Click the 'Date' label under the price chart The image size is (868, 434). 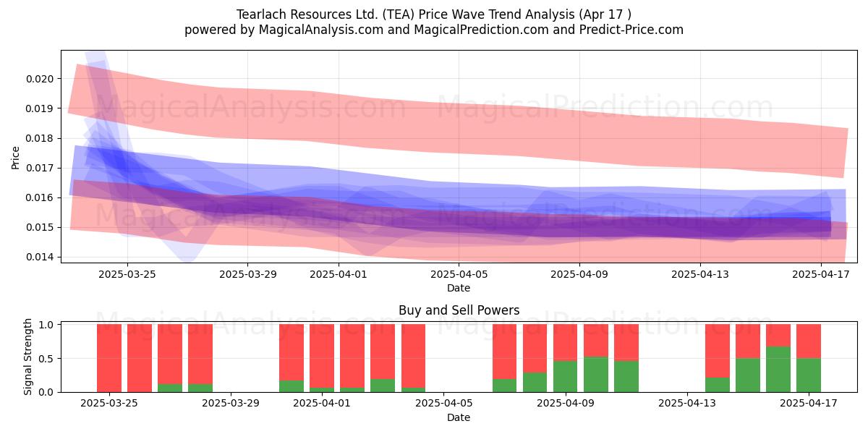coord(459,288)
